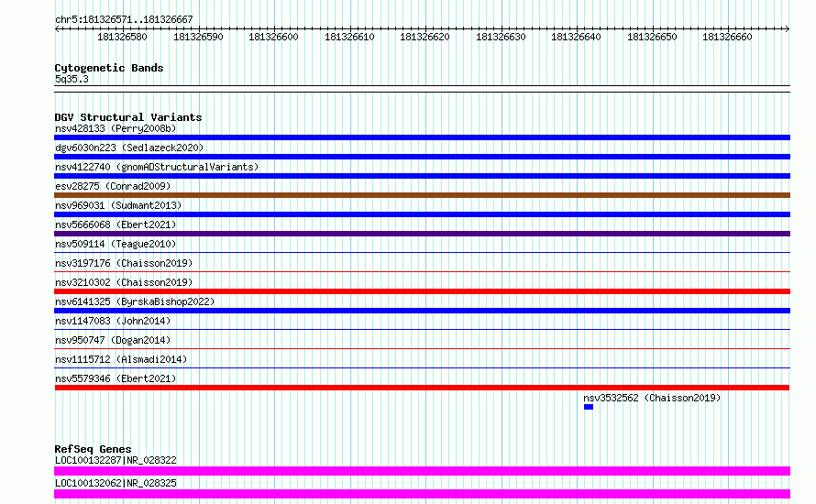This screenshot has width=816, height=504.
Task: Click the purple nsv5666068 variant bar
Action: tap(422, 234)
